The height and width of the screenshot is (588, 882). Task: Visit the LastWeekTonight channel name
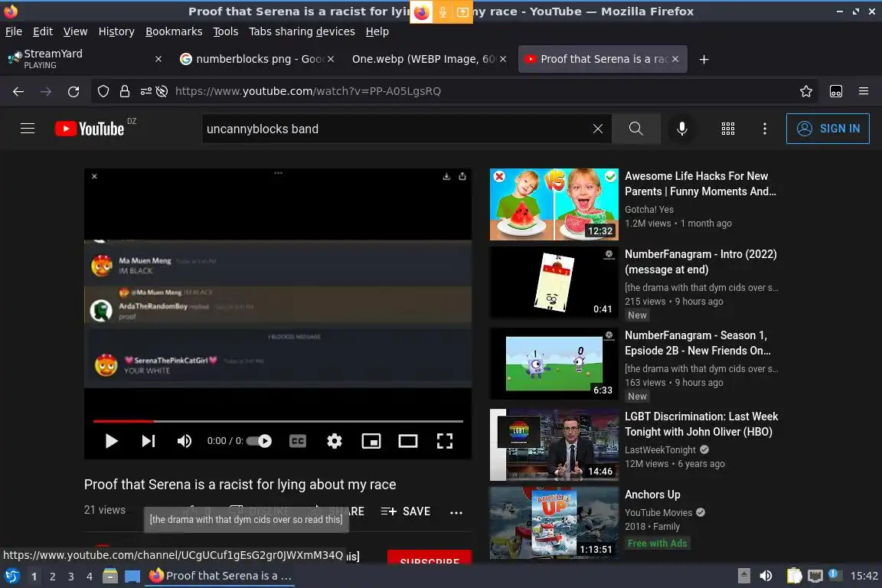coord(661,449)
